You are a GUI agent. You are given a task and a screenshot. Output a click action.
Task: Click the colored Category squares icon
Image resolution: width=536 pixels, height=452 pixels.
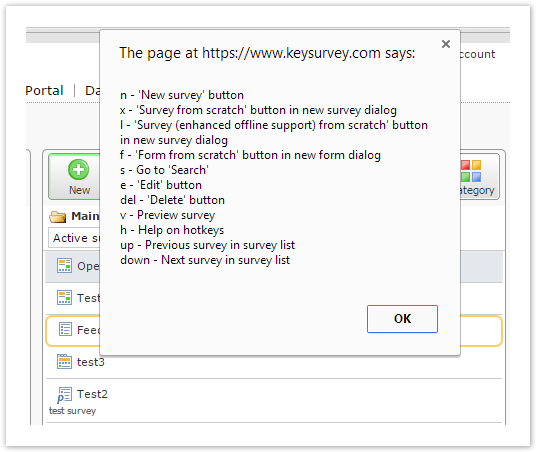pyautogui.click(x=471, y=171)
